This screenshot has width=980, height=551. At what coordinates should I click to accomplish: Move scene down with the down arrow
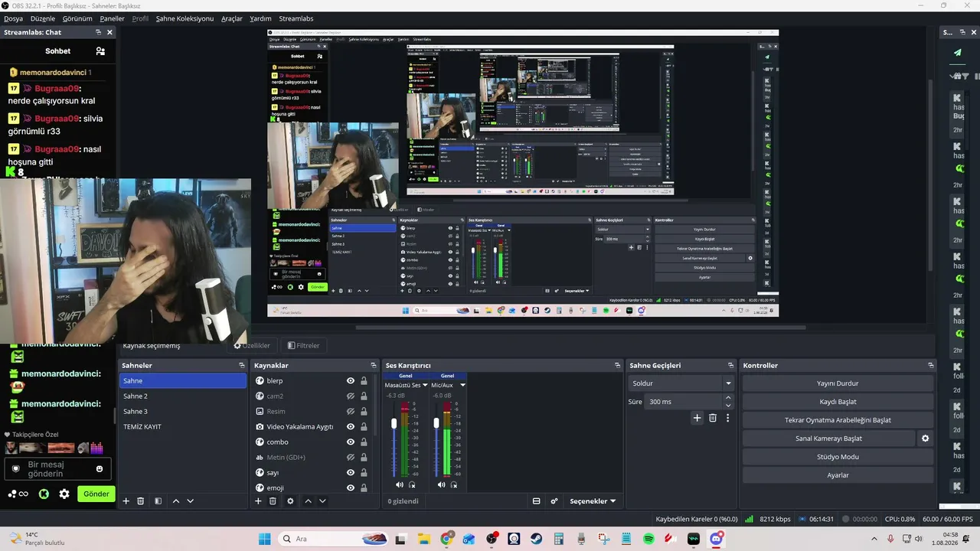[x=191, y=501]
